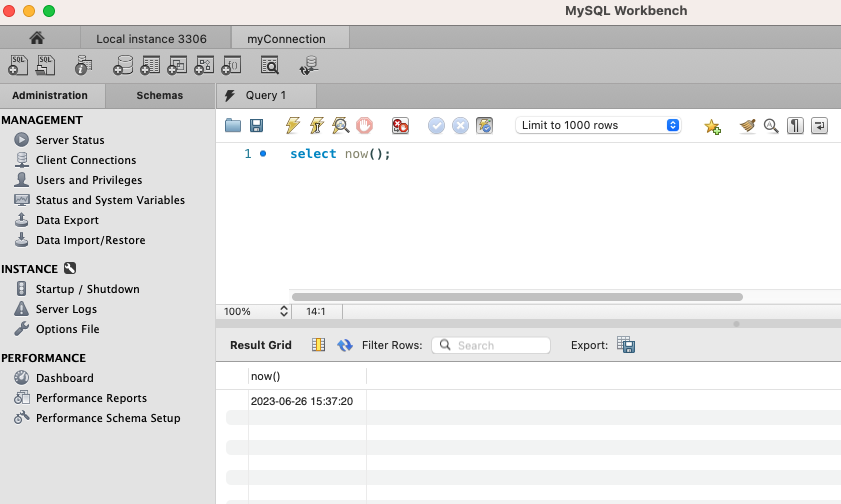Viewport: 841px width, 504px height.
Task: Execute query with lightning bolt icon
Action: tap(292, 125)
